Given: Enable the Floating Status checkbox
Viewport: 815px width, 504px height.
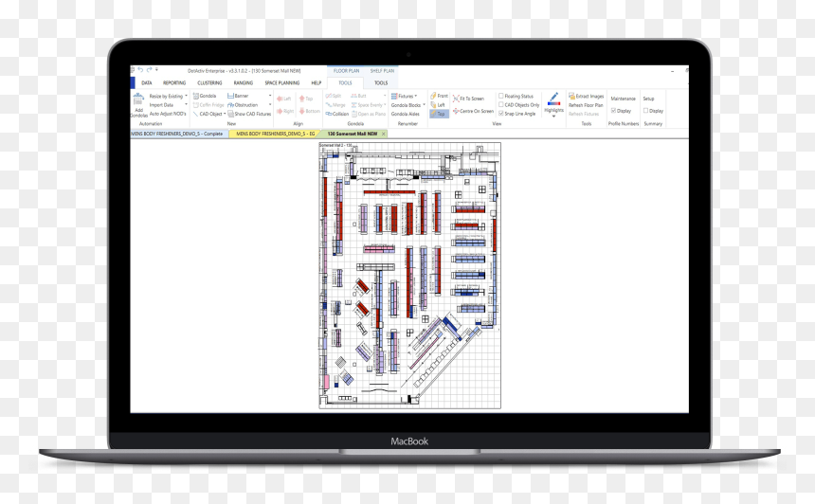Looking at the screenshot, I should click(501, 96).
